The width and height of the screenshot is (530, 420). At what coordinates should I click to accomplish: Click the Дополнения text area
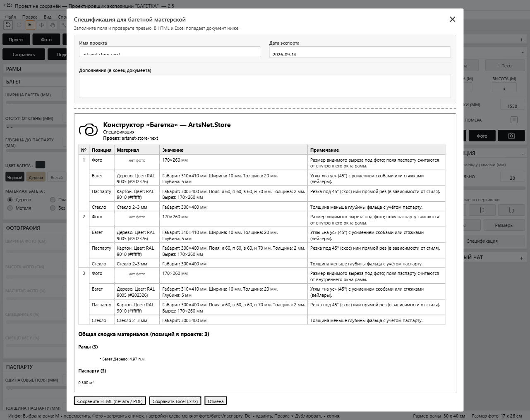tap(265, 86)
